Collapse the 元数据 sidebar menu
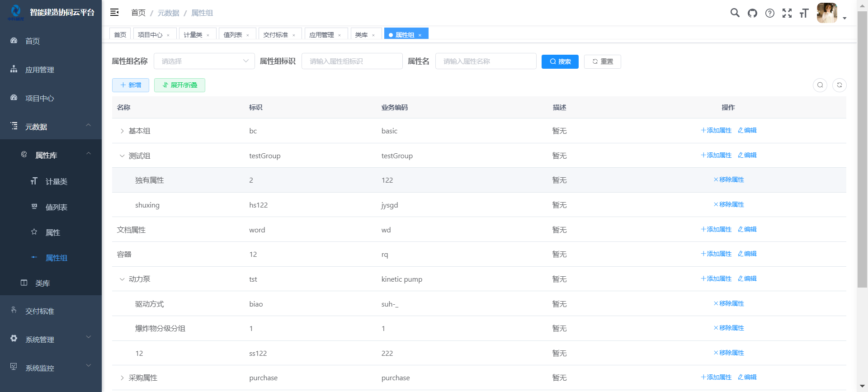 (x=51, y=127)
